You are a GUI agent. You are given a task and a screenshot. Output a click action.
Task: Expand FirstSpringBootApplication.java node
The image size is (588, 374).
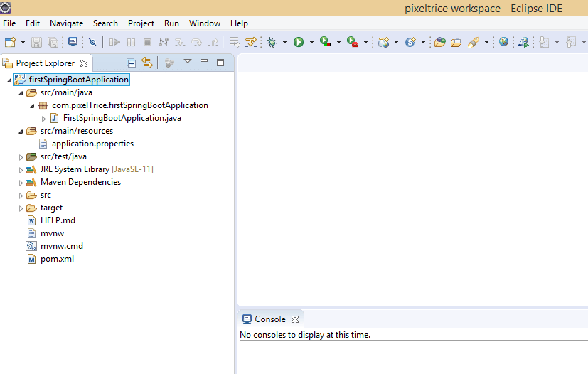coord(43,119)
